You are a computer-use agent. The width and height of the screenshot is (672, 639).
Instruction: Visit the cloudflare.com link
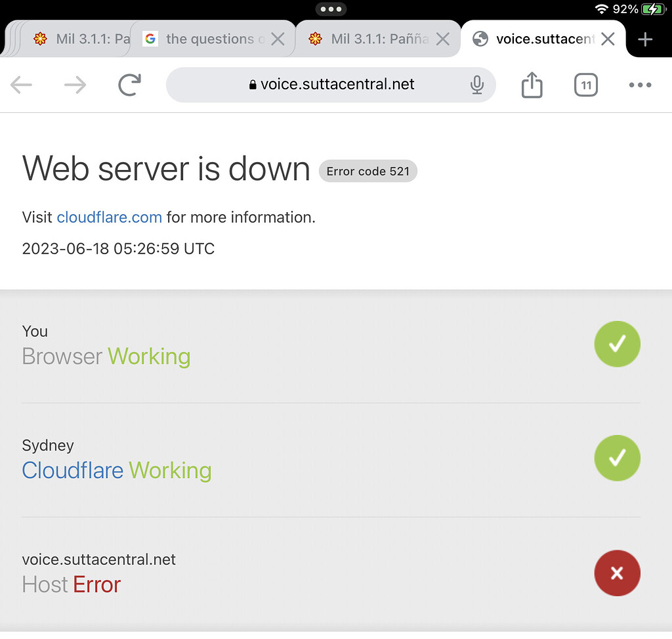[109, 217]
